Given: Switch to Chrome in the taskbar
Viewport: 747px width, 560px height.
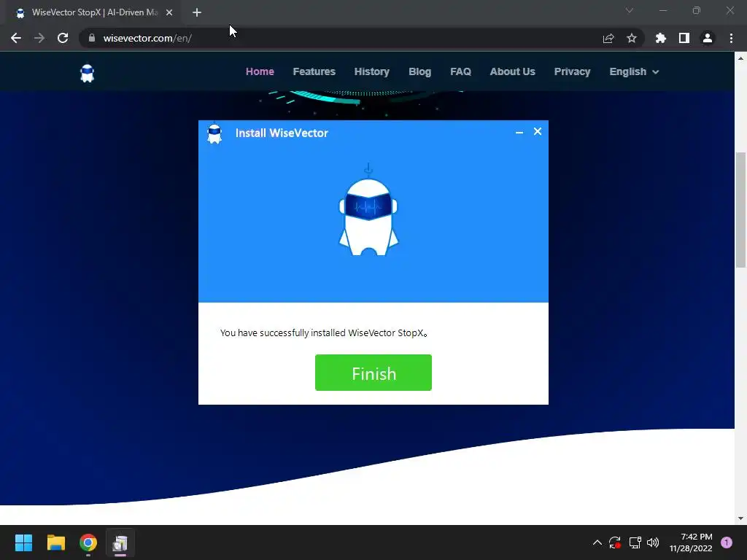Looking at the screenshot, I should tap(88, 542).
